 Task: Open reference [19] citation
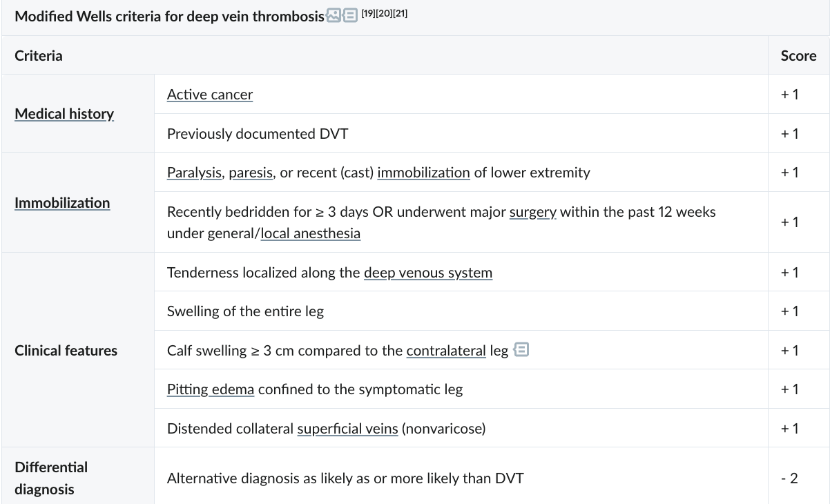(x=369, y=13)
